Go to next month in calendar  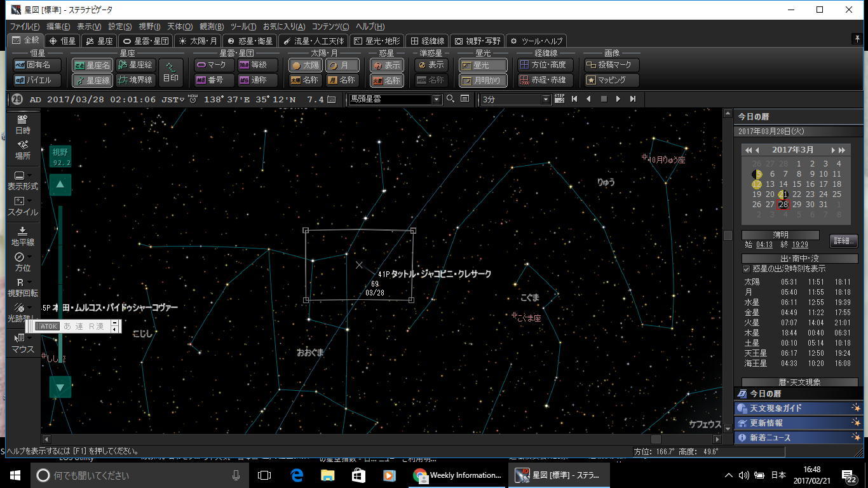point(833,150)
